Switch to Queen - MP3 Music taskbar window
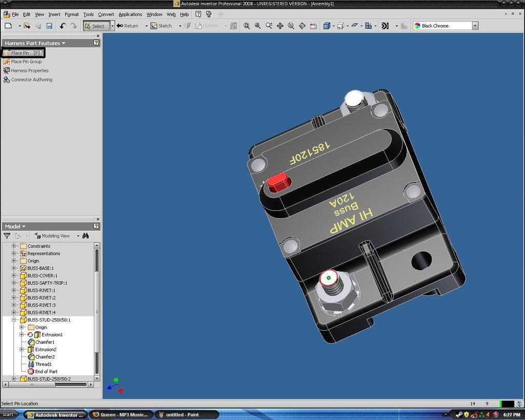Image resolution: width=525 pixels, height=420 pixels. pos(121,415)
